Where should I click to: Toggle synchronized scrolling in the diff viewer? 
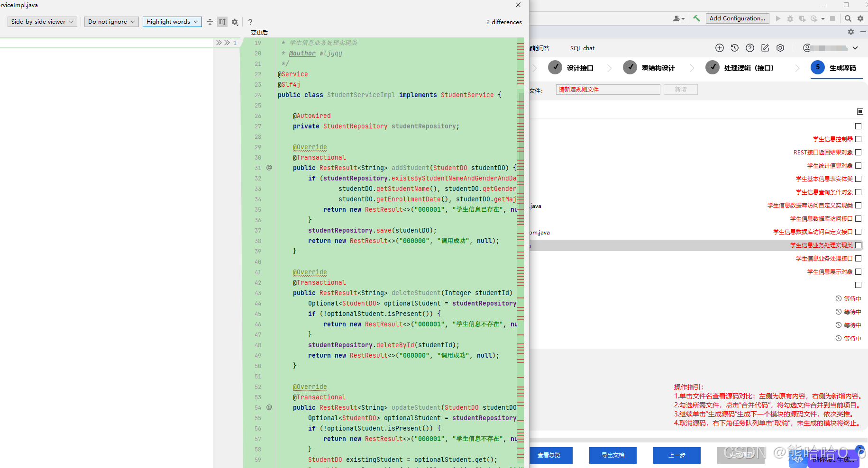pyautogui.click(x=222, y=22)
